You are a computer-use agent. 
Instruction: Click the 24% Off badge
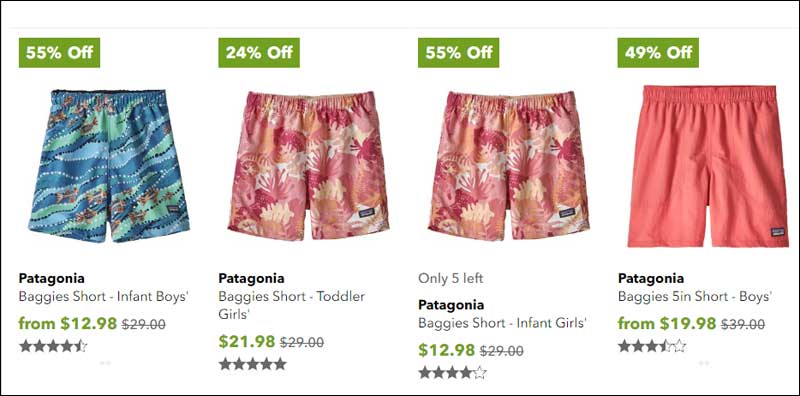259,53
